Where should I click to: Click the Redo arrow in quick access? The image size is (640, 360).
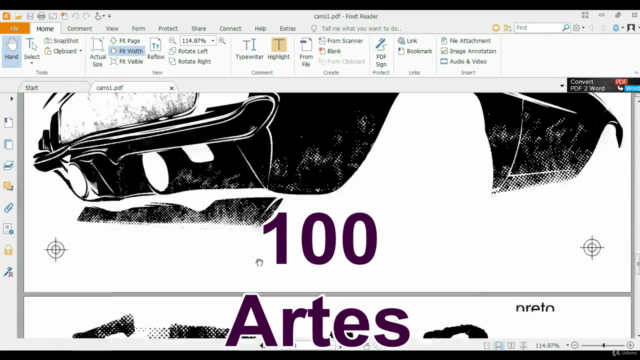86,16
